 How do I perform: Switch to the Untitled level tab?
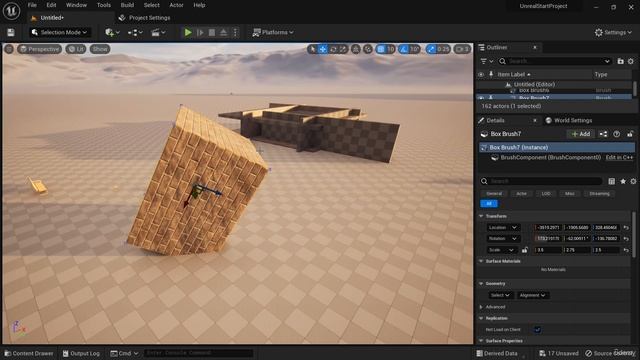(52, 18)
